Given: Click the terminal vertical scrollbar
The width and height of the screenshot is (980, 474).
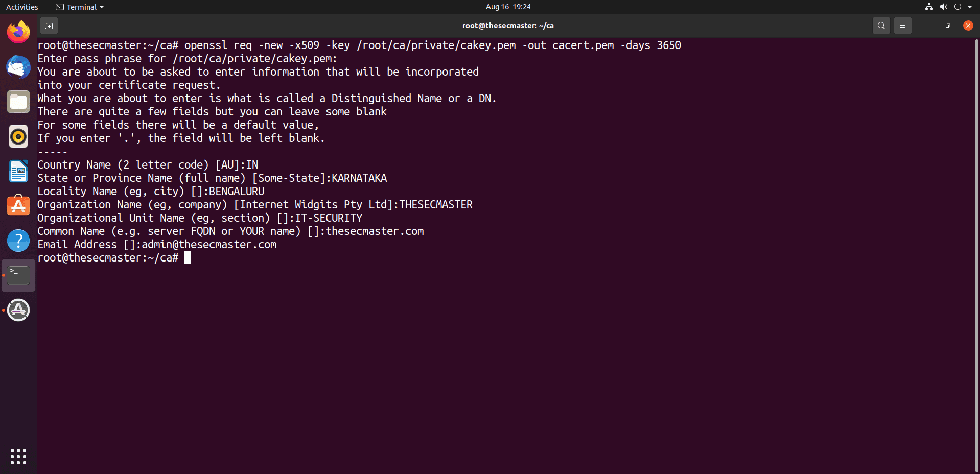Looking at the screenshot, I should 977,255.
